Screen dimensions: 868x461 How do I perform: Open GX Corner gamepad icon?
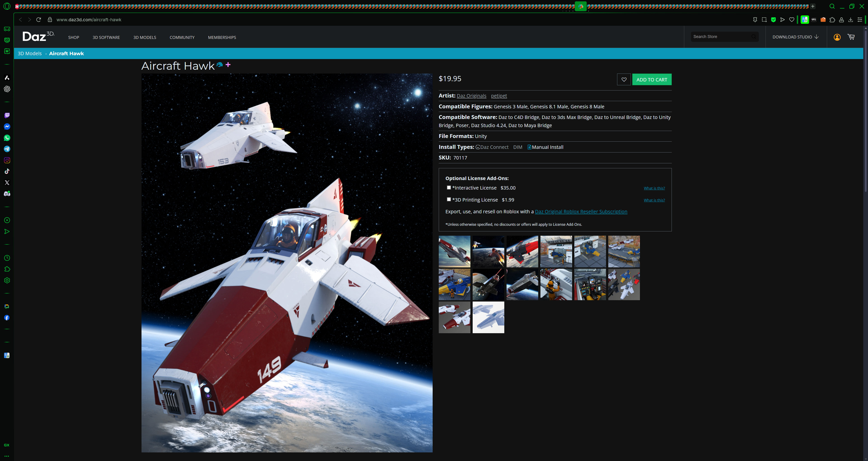coord(7,29)
